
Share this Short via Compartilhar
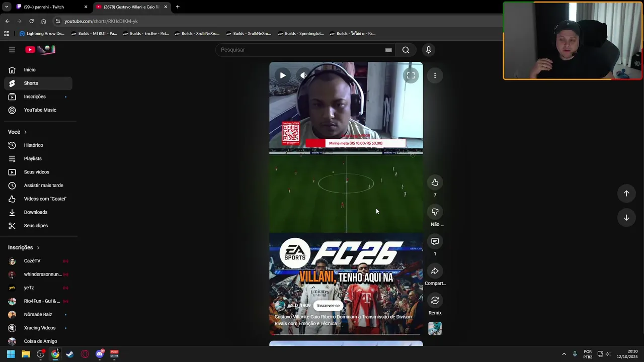(x=435, y=271)
